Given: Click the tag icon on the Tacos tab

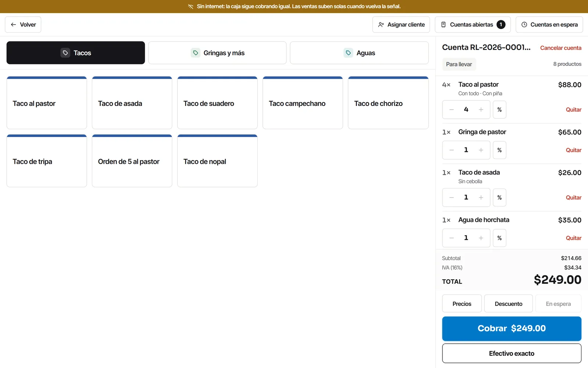Looking at the screenshot, I should point(65,53).
